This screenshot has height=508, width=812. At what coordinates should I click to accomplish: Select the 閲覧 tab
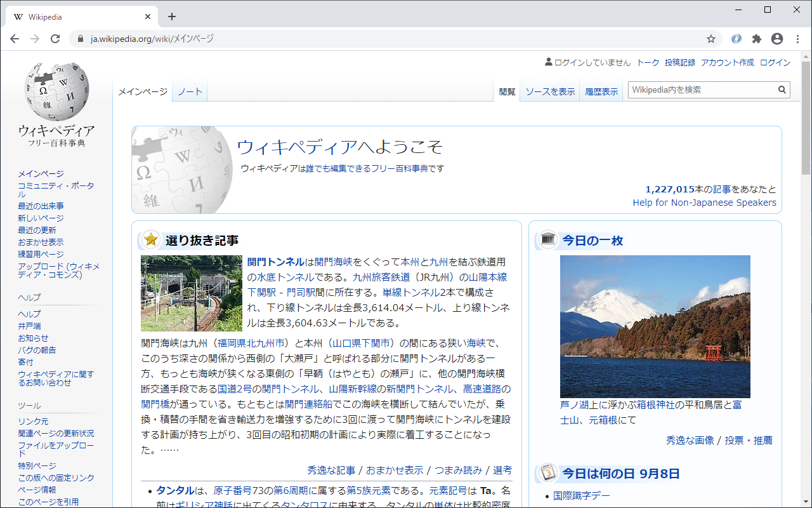(x=507, y=91)
